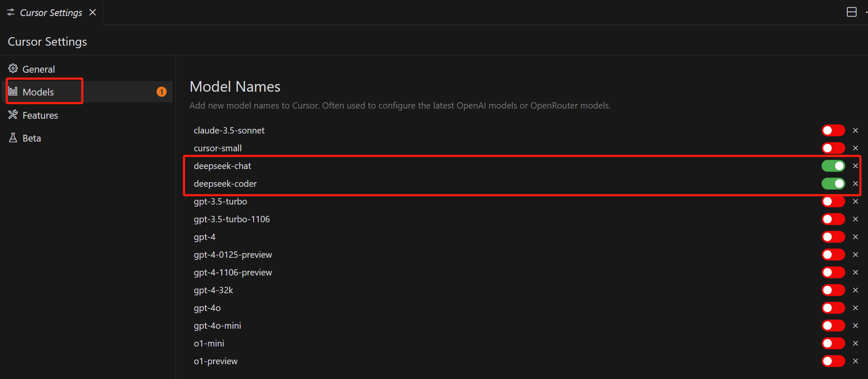Enable the gpt-3.5-turbo toggle
868x379 pixels.
(833, 202)
